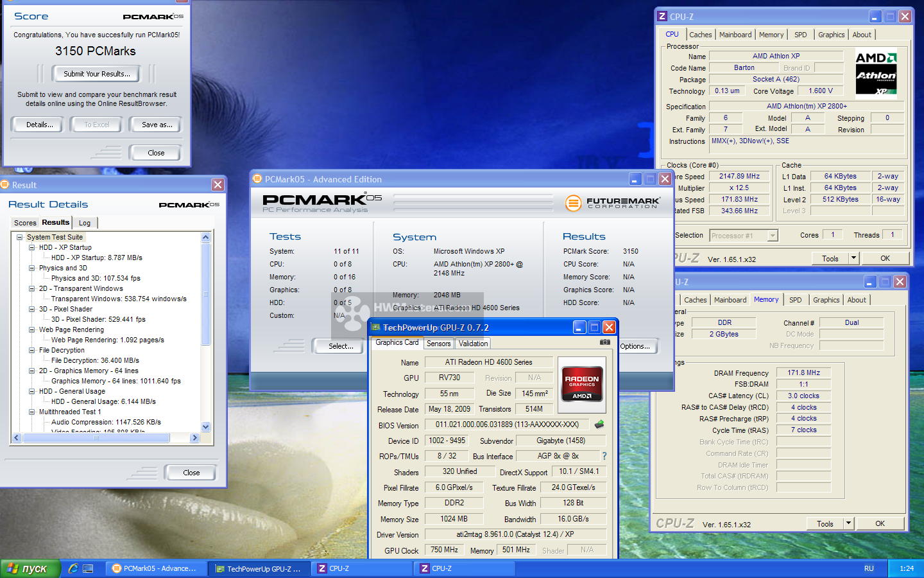Launch Internet Explorer from the quick launch

[73, 568]
